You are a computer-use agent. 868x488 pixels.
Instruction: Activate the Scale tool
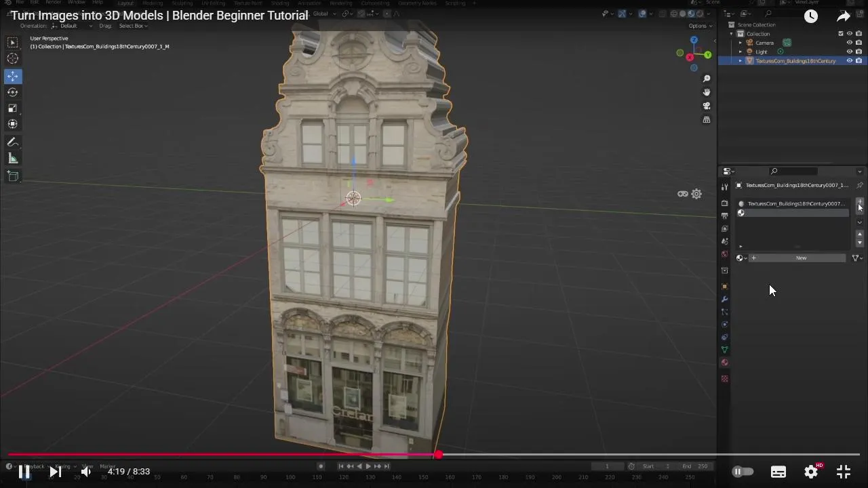click(x=13, y=108)
